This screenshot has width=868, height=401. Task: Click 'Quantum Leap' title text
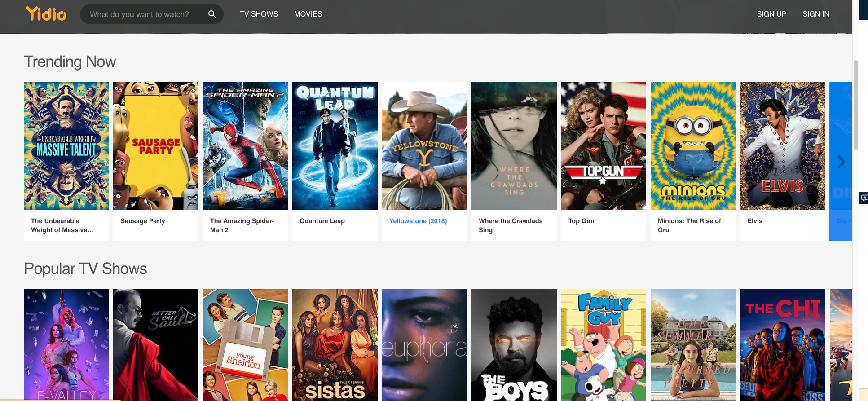[x=322, y=221]
